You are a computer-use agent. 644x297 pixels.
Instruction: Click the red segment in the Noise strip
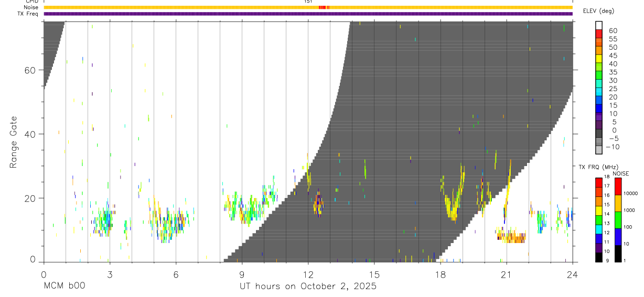[x=324, y=7]
